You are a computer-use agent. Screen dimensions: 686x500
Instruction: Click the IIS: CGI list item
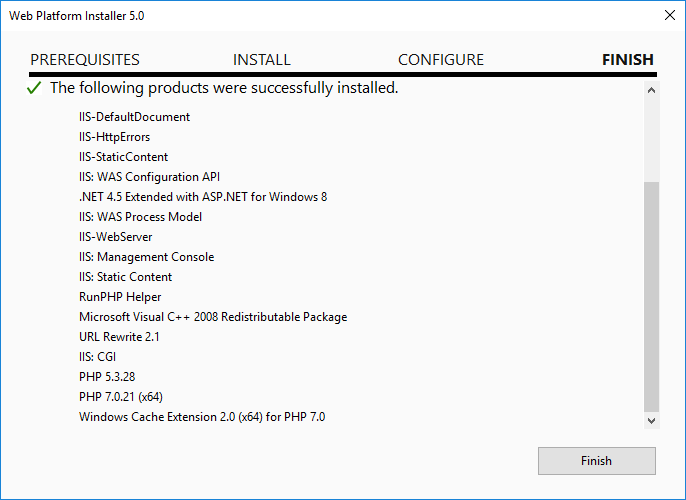[x=98, y=357]
